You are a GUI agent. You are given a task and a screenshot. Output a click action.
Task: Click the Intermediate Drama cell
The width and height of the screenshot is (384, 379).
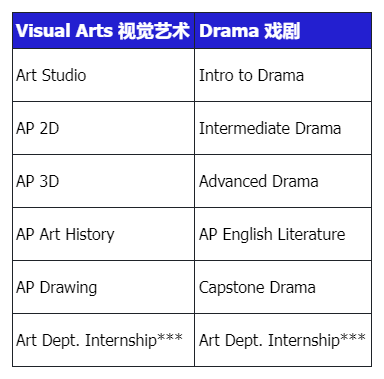[x=283, y=128]
